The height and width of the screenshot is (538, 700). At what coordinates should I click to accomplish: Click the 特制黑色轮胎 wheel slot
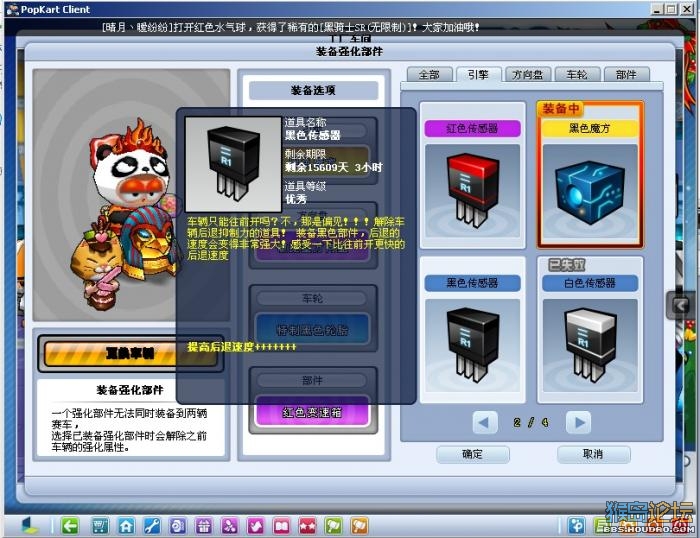(x=312, y=330)
